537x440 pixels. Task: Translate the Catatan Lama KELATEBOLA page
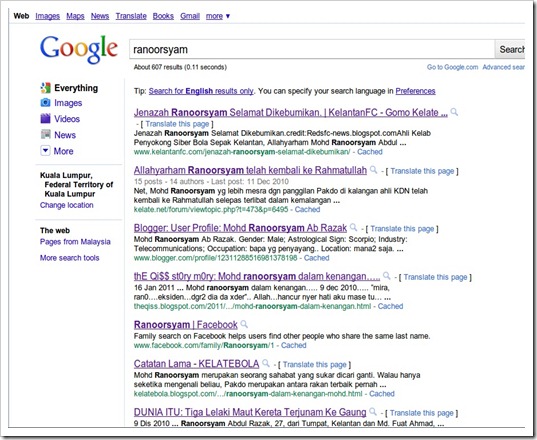[315, 364]
